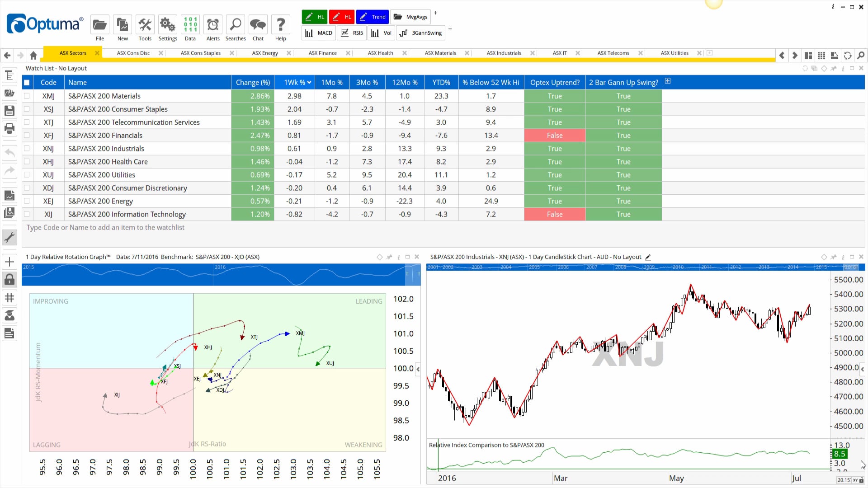The width and height of the screenshot is (868, 488).
Task: Sort by the Change (%) column header
Action: point(253,82)
